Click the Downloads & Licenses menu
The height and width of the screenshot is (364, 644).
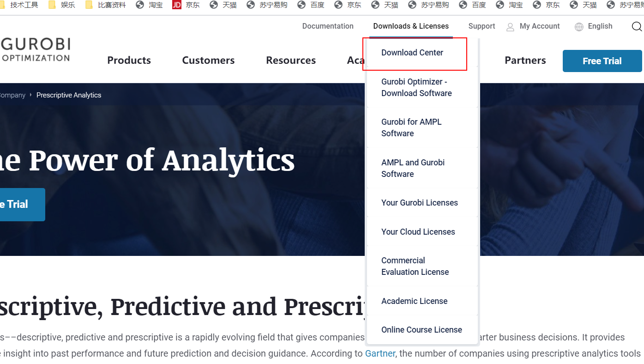pyautogui.click(x=411, y=26)
